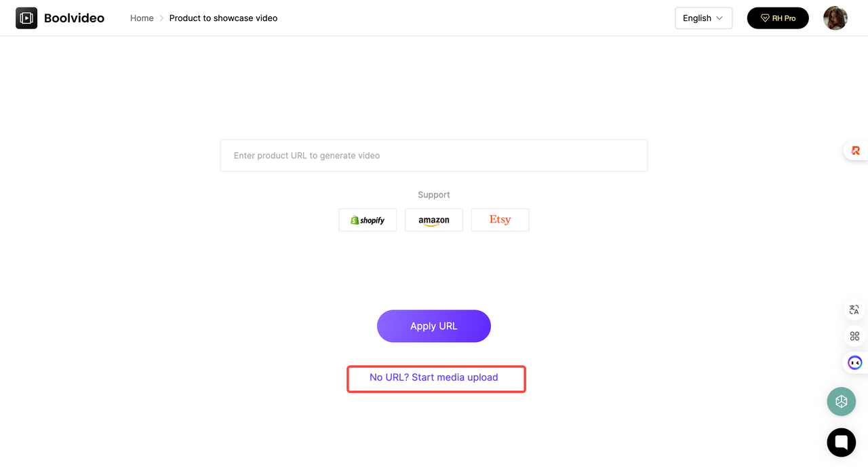Click the red R extension icon
This screenshot has width=868, height=469.
855,151
